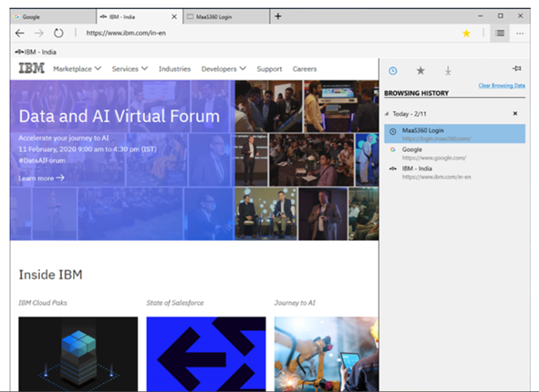Image resolution: width=539 pixels, height=392 pixels.
Task: Open Google history entry
Action: click(455, 153)
